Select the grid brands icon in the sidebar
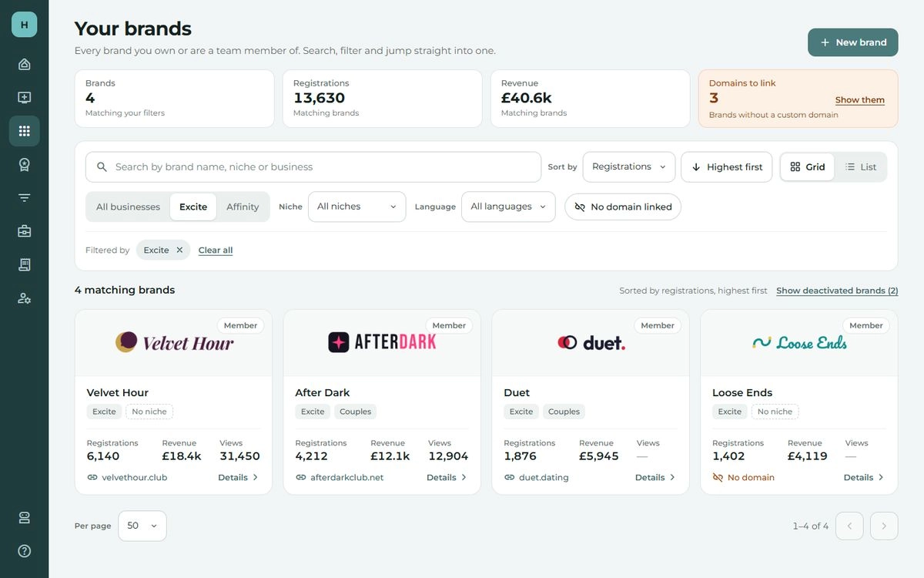This screenshot has height=578, width=924. tap(24, 131)
